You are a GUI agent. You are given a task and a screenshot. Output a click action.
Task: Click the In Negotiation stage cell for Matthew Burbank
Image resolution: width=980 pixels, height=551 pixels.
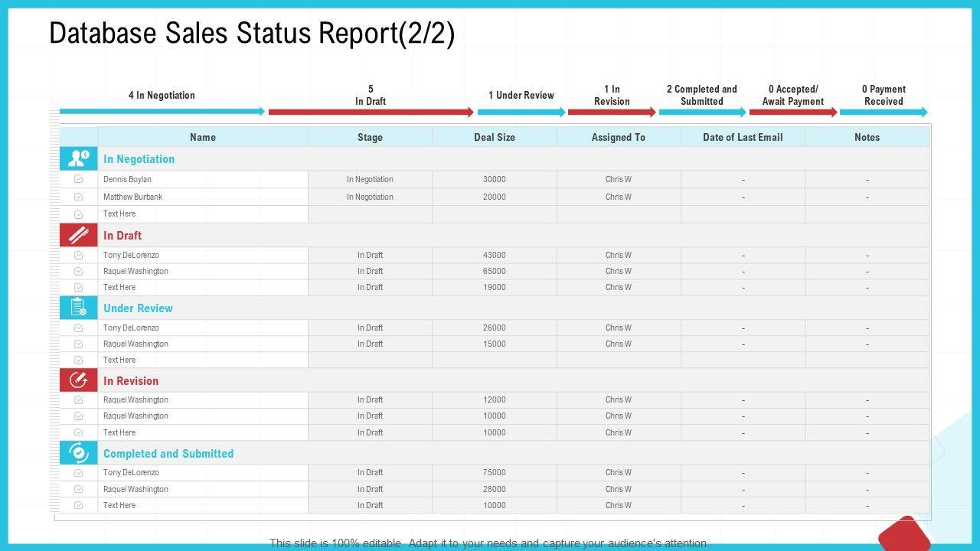(x=370, y=197)
